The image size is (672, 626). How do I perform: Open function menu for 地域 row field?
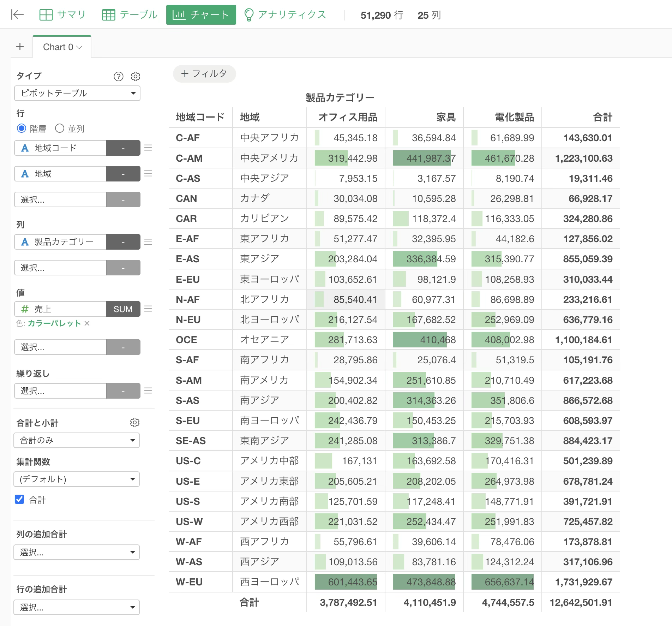tap(123, 174)
